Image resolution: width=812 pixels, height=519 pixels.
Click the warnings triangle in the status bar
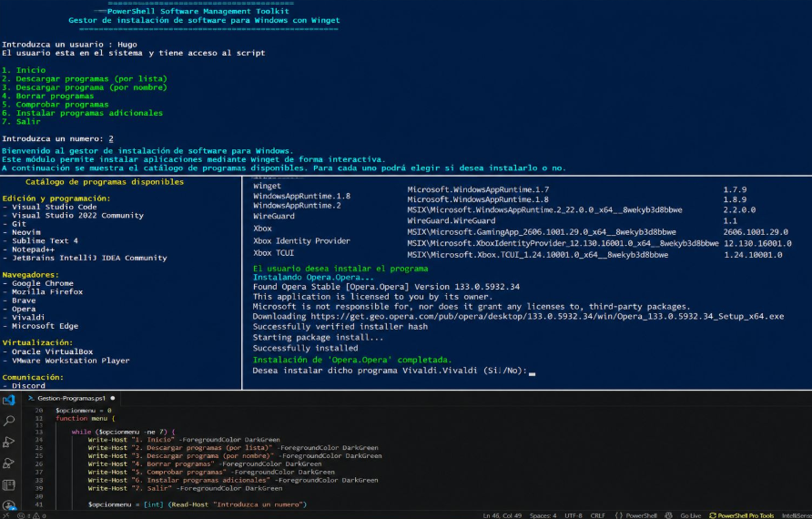(x=36, y=515)
